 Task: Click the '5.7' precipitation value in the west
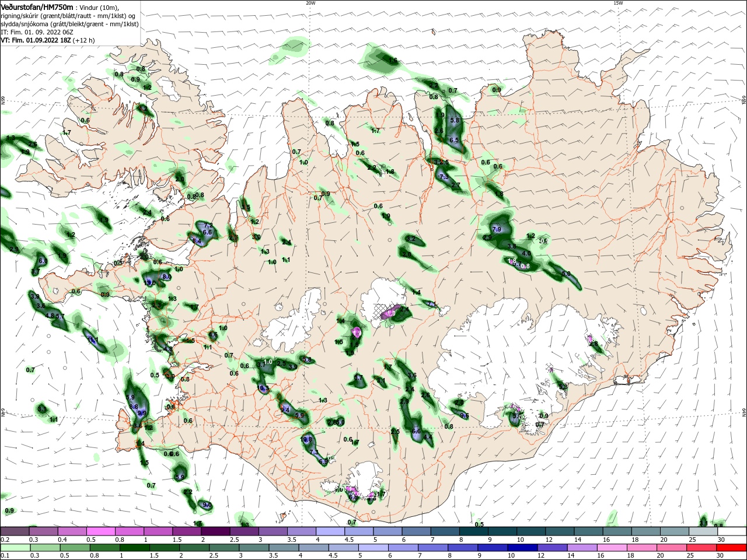[x=60, y=316]
